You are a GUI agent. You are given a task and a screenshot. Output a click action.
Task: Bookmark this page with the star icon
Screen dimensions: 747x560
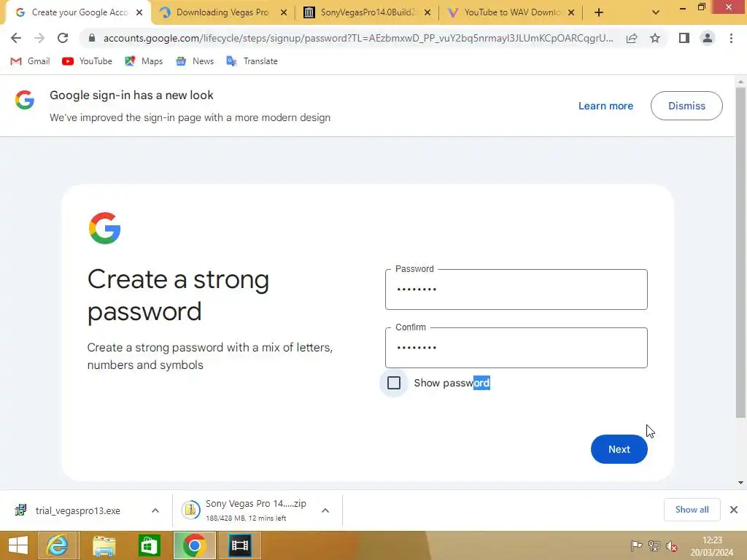tap(655, 38)
